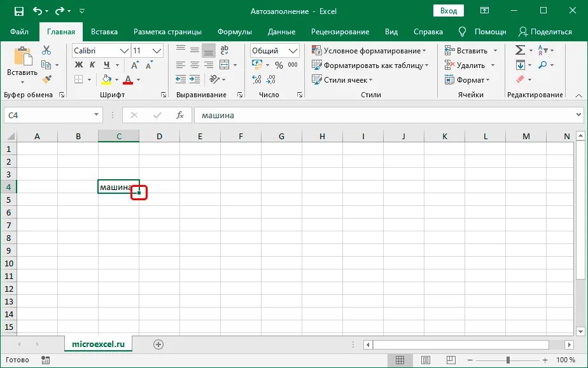This screenshot has height=368, width=588.
Task: Click the Undo arrow icon
Action: click(38, 11)
